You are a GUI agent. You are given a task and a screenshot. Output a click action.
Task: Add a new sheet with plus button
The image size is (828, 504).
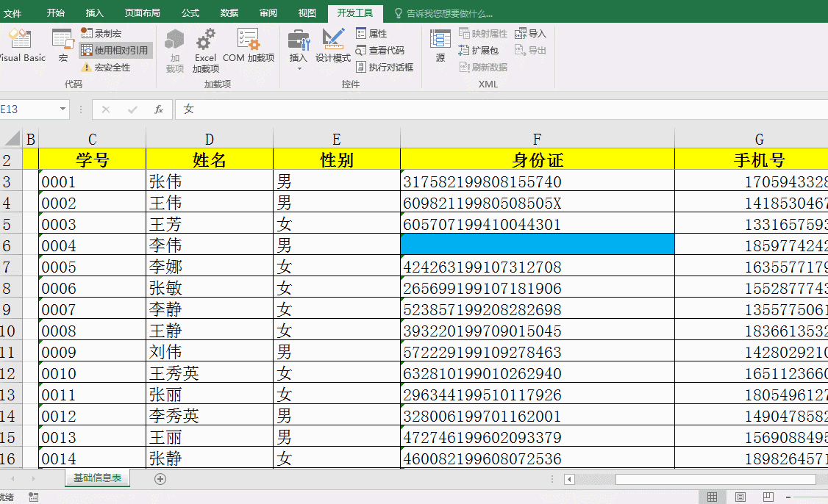pos(160,479)
